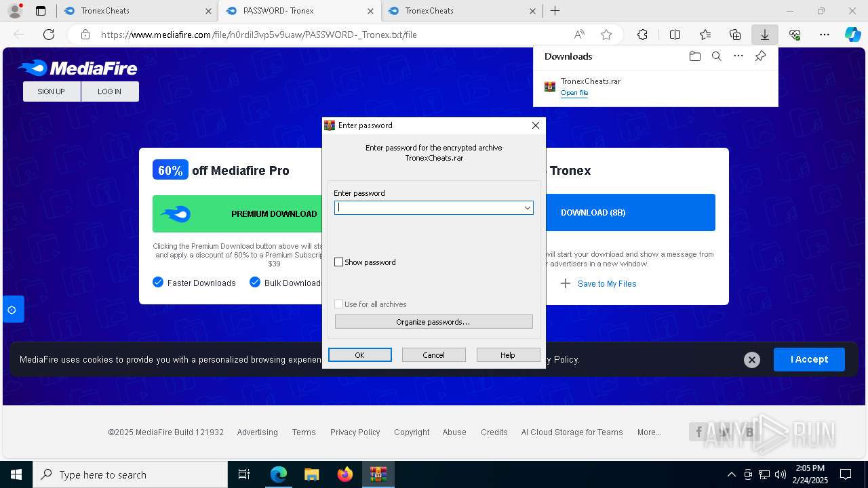868x488 pixels.
Task: Click Open file under TronexCheats.rar
Action: [574, 93]
